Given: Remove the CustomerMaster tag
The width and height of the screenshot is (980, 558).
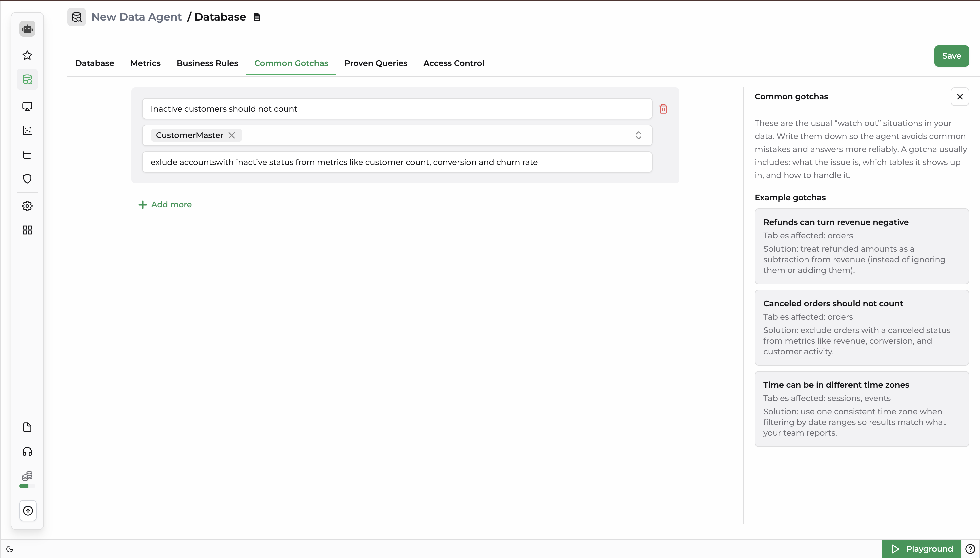Looking at the screenshot, I should tap(231, 135).
